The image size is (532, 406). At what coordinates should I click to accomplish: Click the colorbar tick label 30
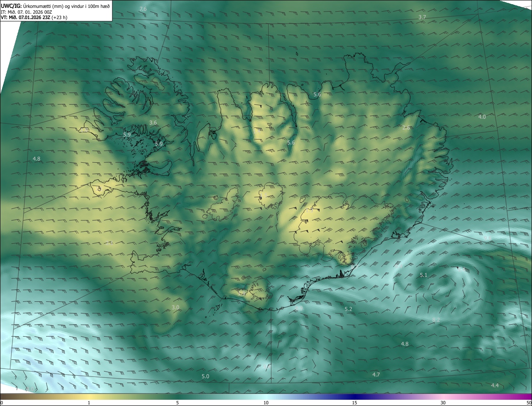pos(443,403)
